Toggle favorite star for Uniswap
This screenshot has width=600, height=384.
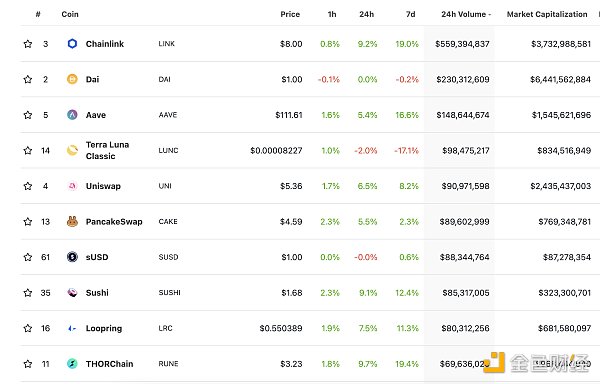(28, 186)
